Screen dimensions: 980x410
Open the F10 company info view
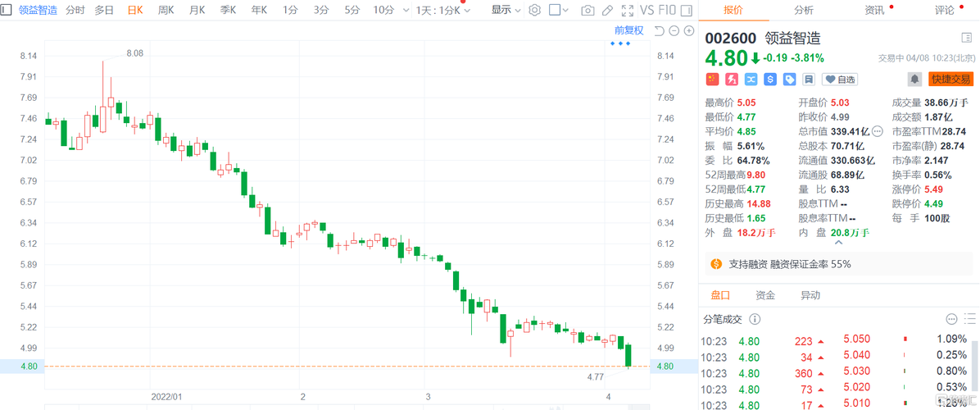[668, 10]
